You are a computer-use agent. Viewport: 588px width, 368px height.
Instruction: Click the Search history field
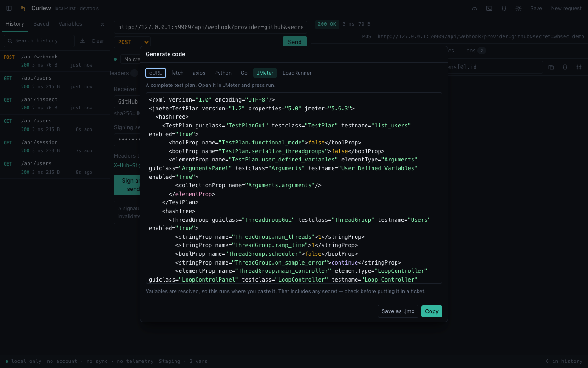coord(39,41)
